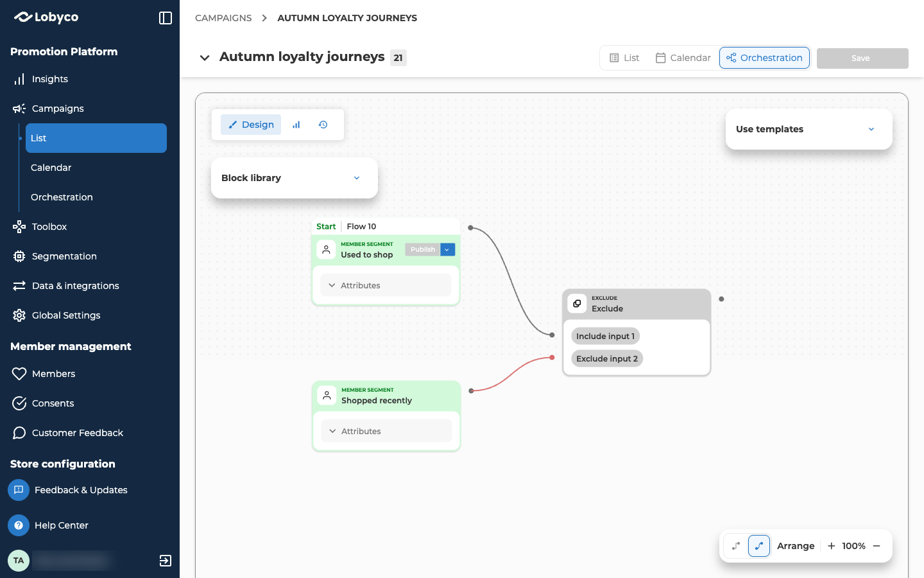924x578 pixels.
Task: Click the Arrange button
Action: pos(796,546)
